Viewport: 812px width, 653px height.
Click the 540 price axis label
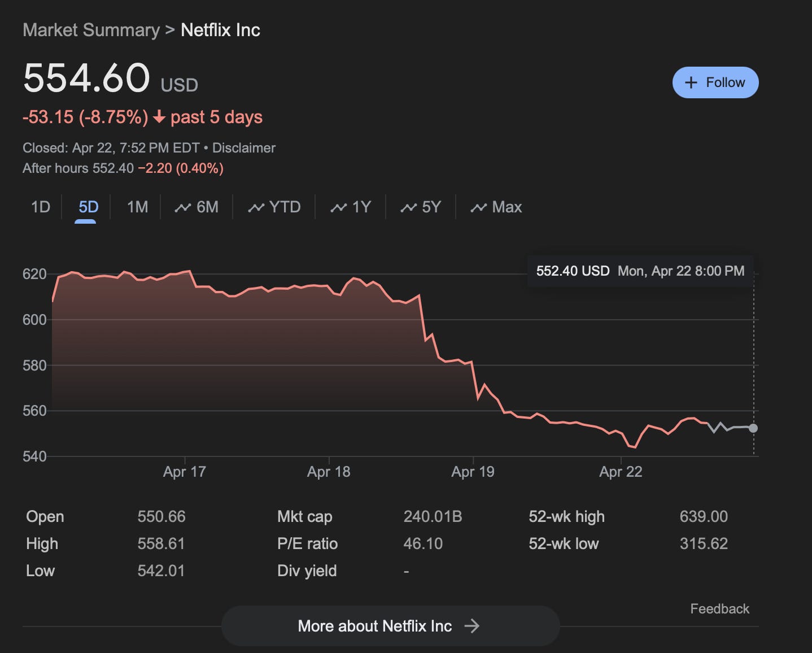pyautogui.click(x=34, y=456)
